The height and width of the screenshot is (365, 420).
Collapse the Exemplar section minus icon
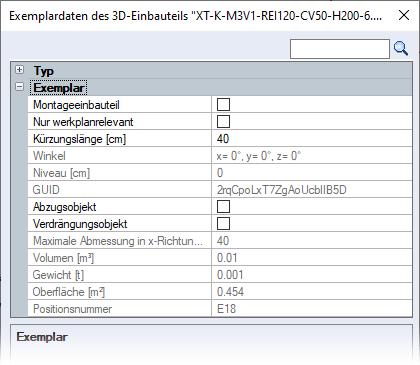point(20,87)
